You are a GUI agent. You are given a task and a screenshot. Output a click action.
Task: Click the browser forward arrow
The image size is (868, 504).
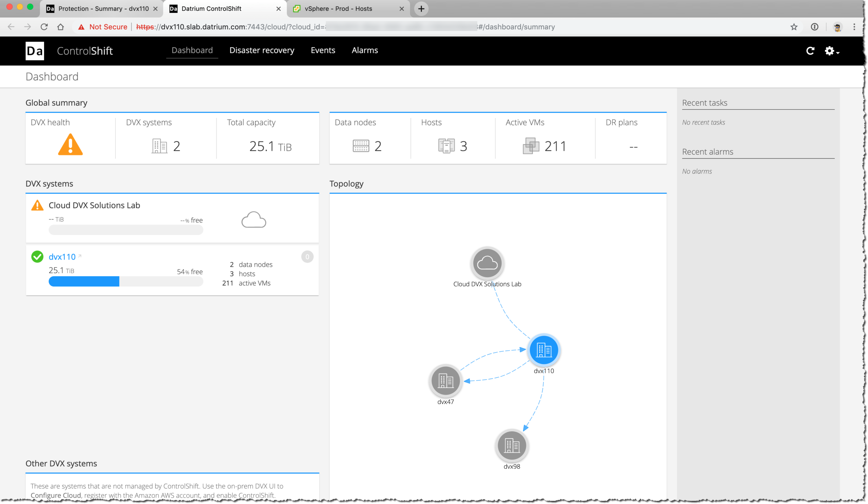click(27, 27)
